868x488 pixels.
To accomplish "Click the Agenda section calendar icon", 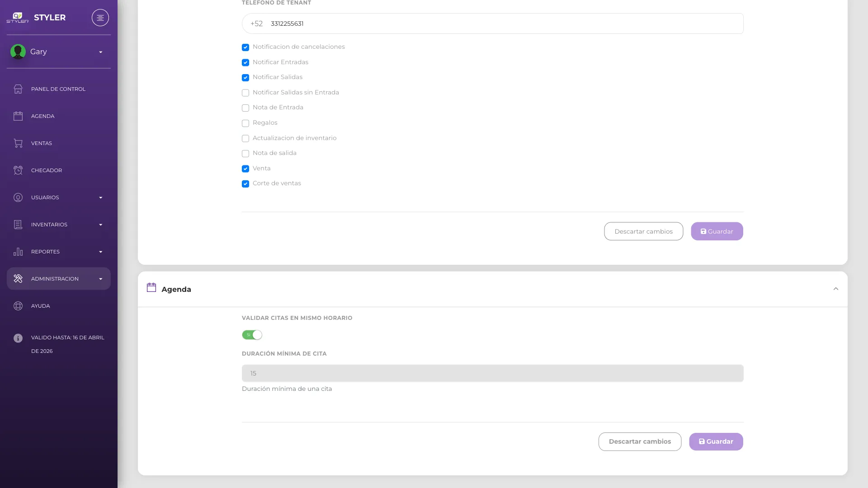I will 151,287.
